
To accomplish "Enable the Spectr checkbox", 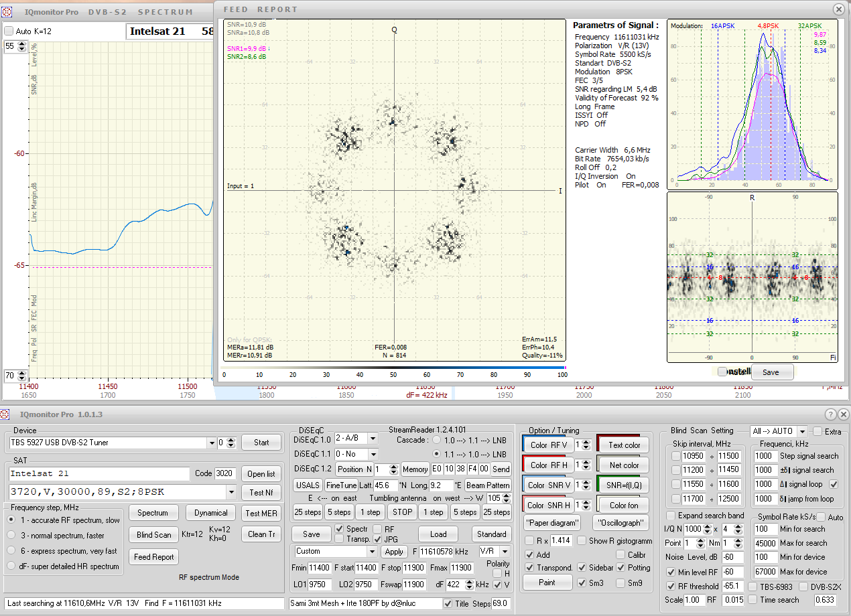I will click(340, 529).
